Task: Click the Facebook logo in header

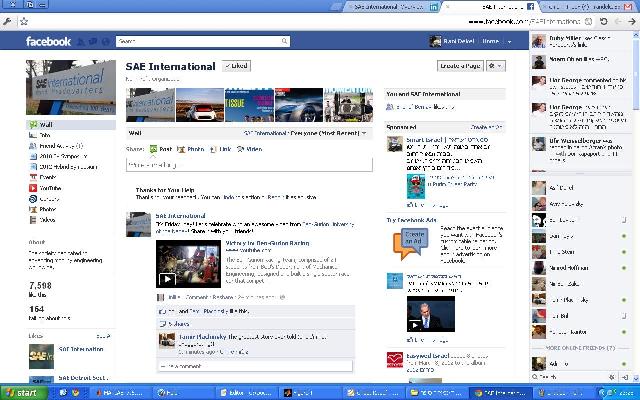Action: (48, 42)
